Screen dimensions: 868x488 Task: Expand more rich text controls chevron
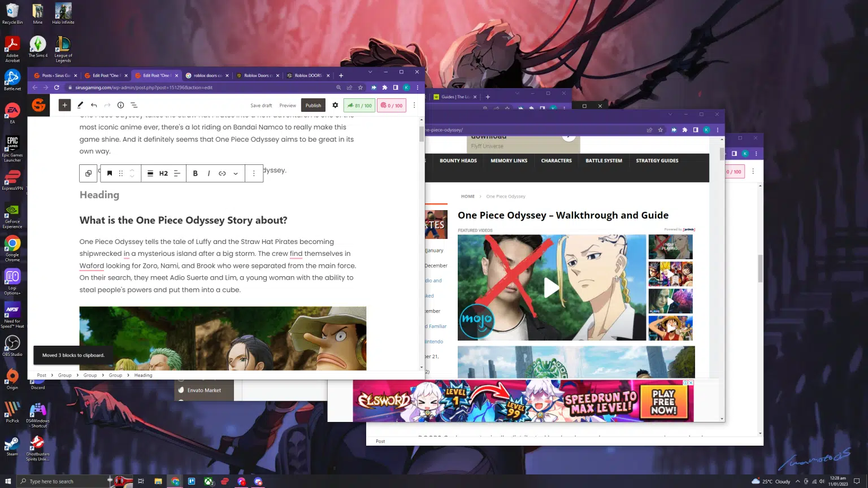click(x=236, y=173)
